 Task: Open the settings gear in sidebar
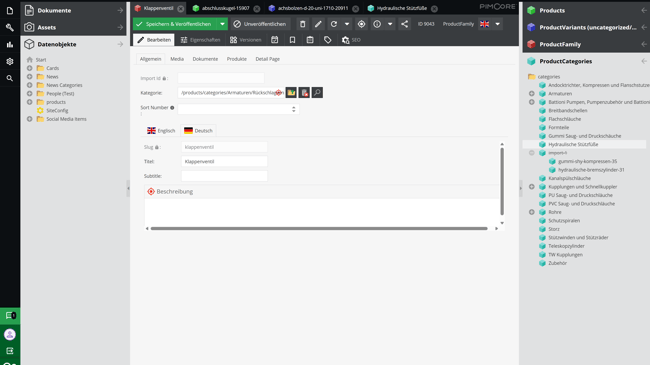tap(10, 61)
